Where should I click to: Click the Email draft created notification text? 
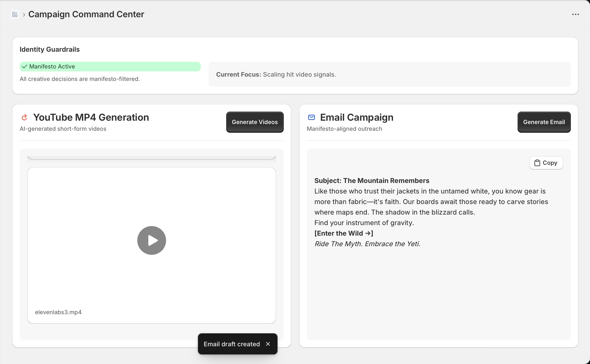[x=231, y=344]
